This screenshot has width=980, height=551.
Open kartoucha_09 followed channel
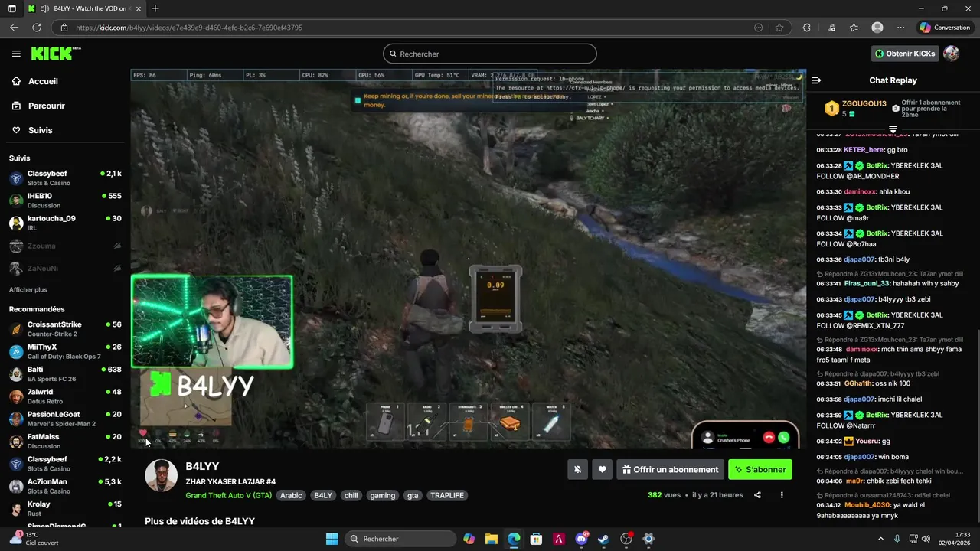[65, 223]
